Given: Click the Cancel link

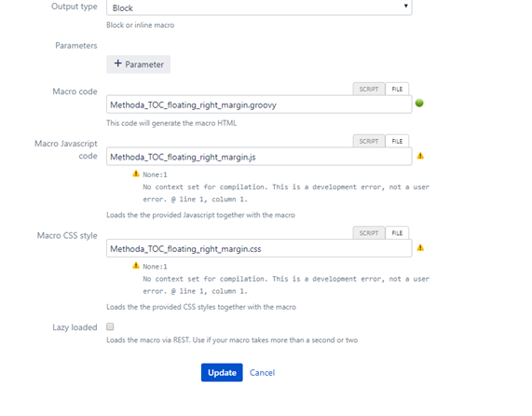Looking at the screenshot, I should click(262, 372).
